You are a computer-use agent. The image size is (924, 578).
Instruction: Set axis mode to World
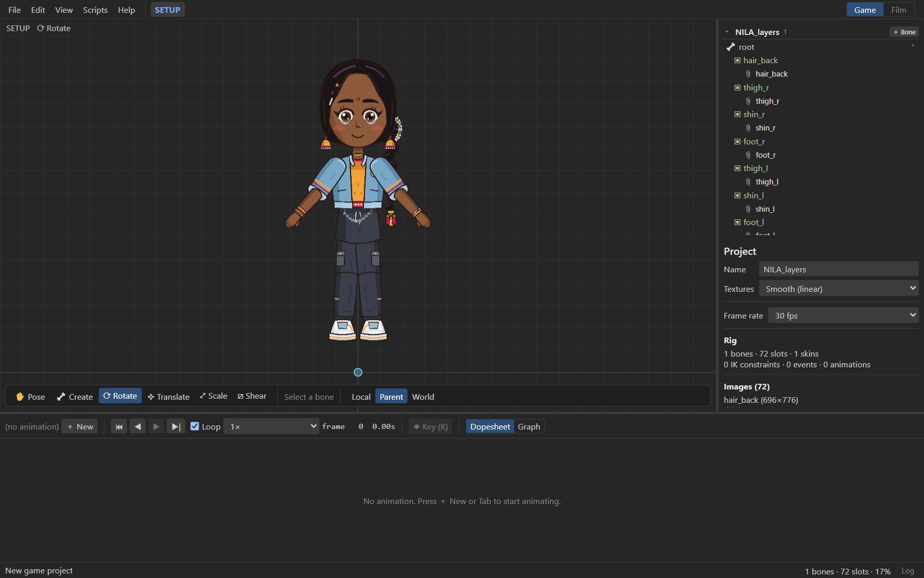tap(423, 396)
